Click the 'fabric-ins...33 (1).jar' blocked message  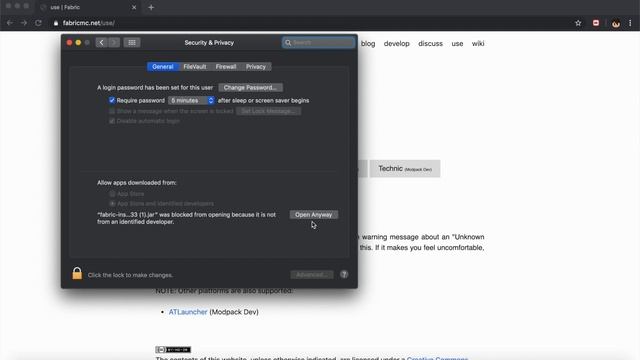(x=187, y=218)
